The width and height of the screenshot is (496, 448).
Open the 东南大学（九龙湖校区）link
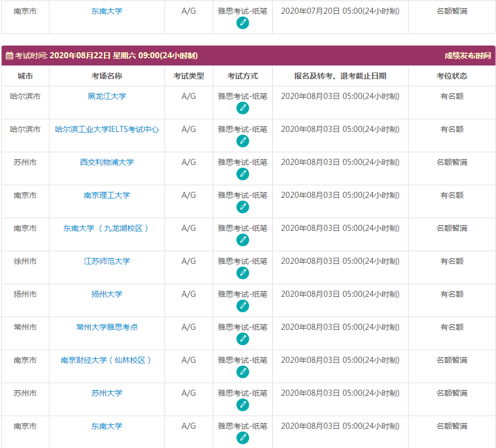click(106, 228)
